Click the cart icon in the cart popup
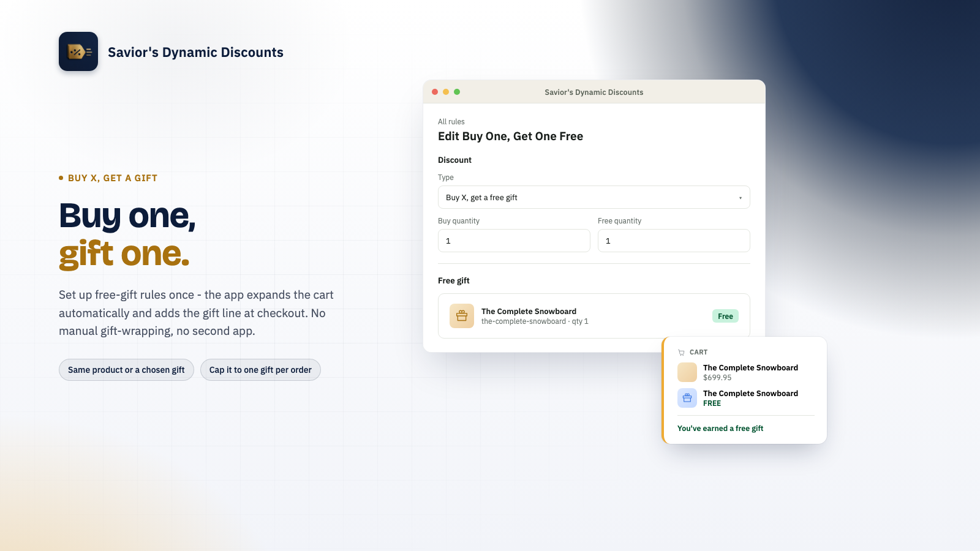This screenshot has width=980, height=551. (681, 353)
